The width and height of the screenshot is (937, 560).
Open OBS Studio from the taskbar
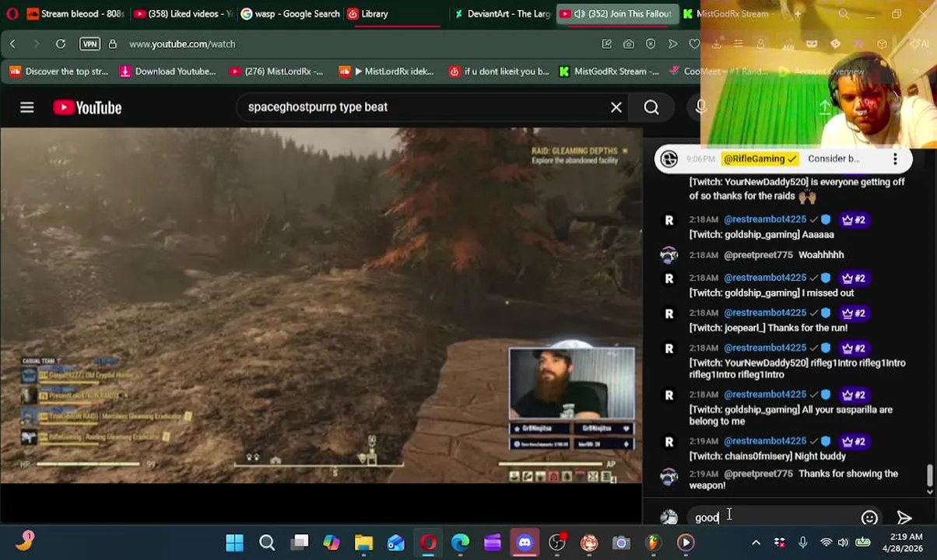click(x=557, y=542)
